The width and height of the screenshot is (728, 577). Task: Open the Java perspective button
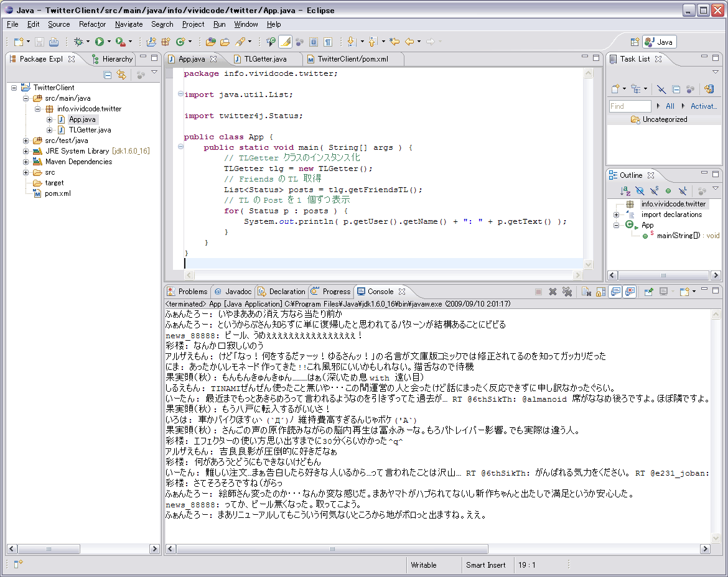659,42
